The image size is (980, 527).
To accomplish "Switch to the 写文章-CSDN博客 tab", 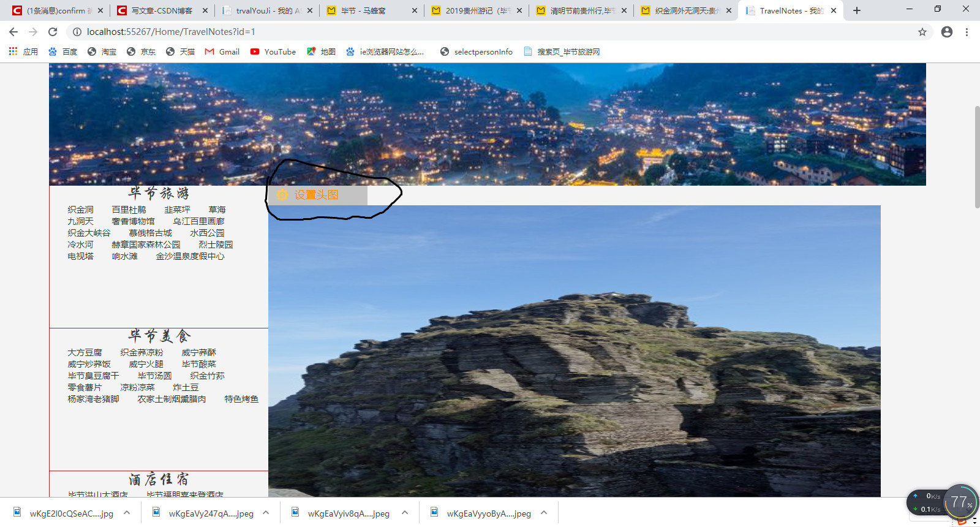I will coord(162,10).
